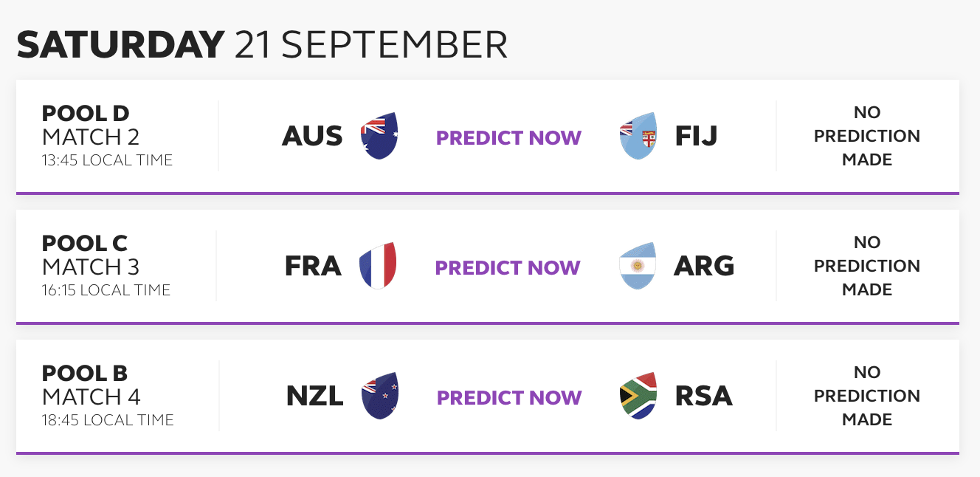The height and width of the screenshot is (477, 980).
Task: Pick the NZL team label
Action: tap(314, 397)
